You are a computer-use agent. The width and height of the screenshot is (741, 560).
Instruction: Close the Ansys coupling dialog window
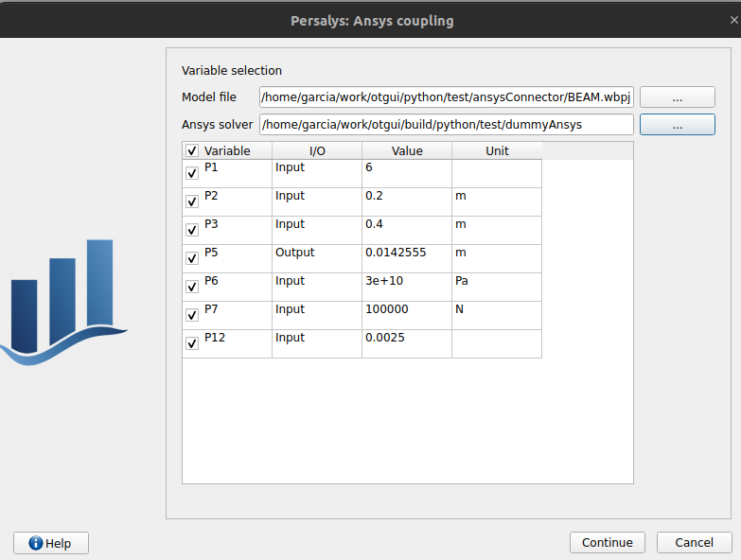click(732, 19)
